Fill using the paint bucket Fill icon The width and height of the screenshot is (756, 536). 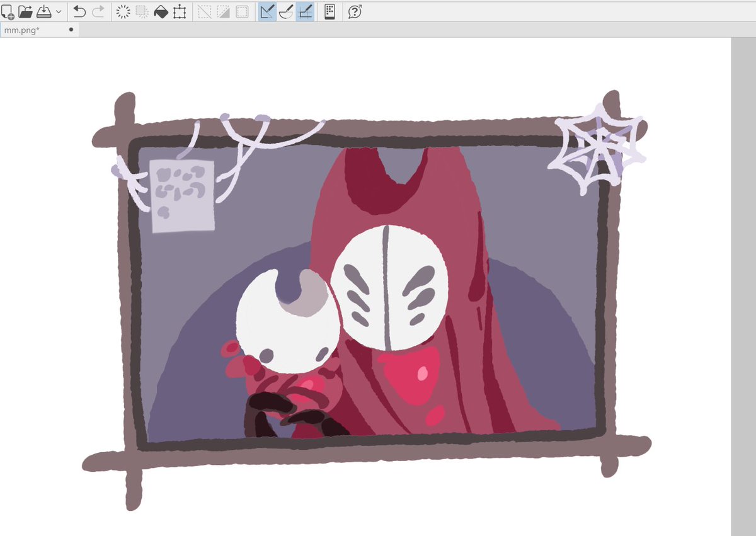coord(161,11)
